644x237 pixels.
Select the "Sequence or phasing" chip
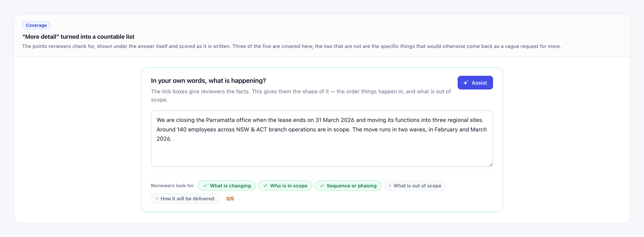[x=348, y=185]
